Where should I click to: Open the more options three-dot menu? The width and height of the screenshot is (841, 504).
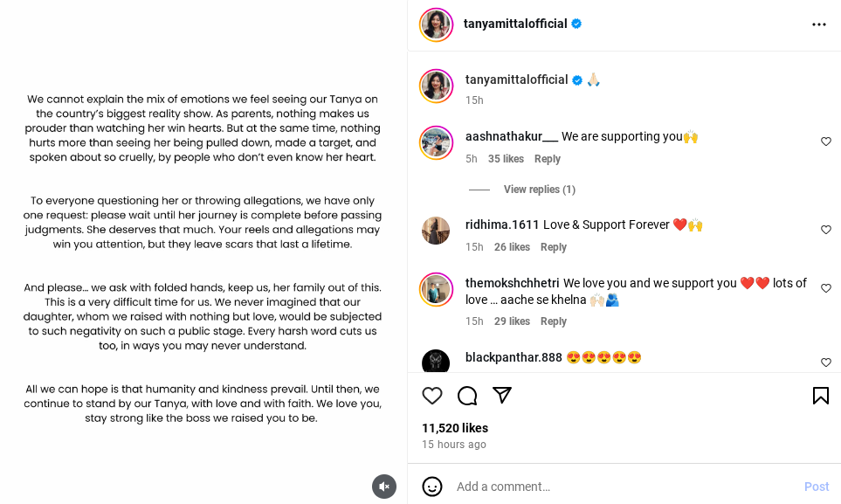pyautogui.click(x=818, y=24)
